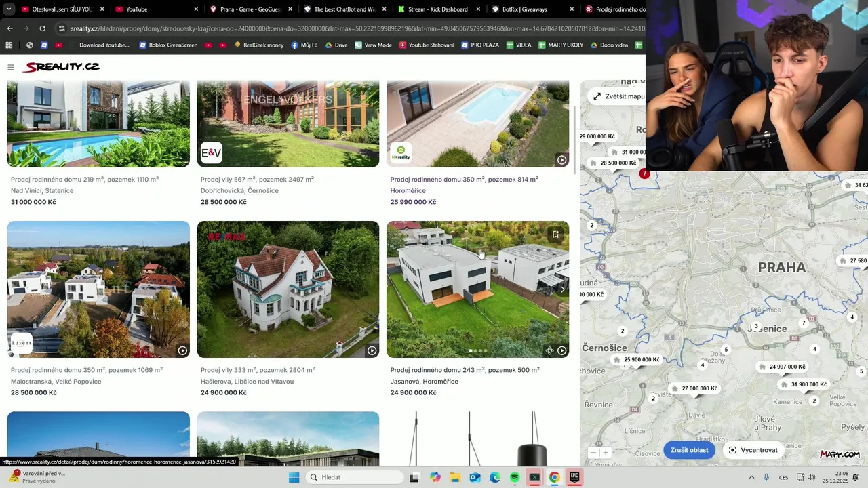Zoom in the map with plus

(606, 453)
